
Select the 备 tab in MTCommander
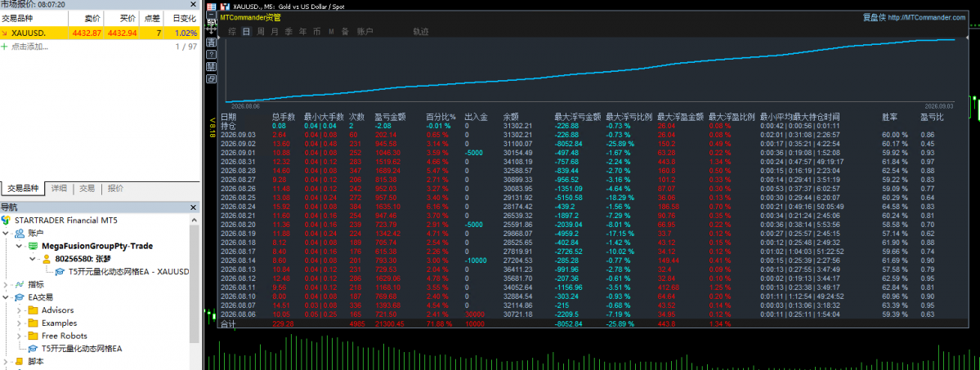click(345, 30)
